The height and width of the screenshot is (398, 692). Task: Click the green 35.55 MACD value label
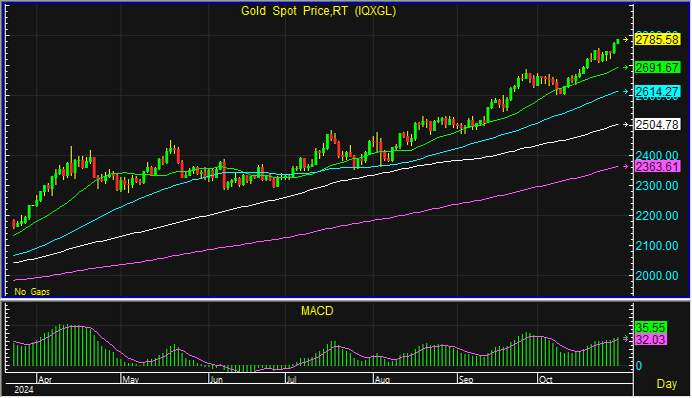pyautogui.click(x=651, y=328)
